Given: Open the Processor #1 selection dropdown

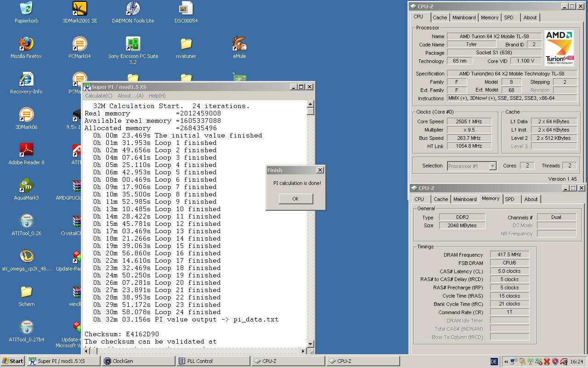Looking at the screenshot, I should [x=472, y=166].
